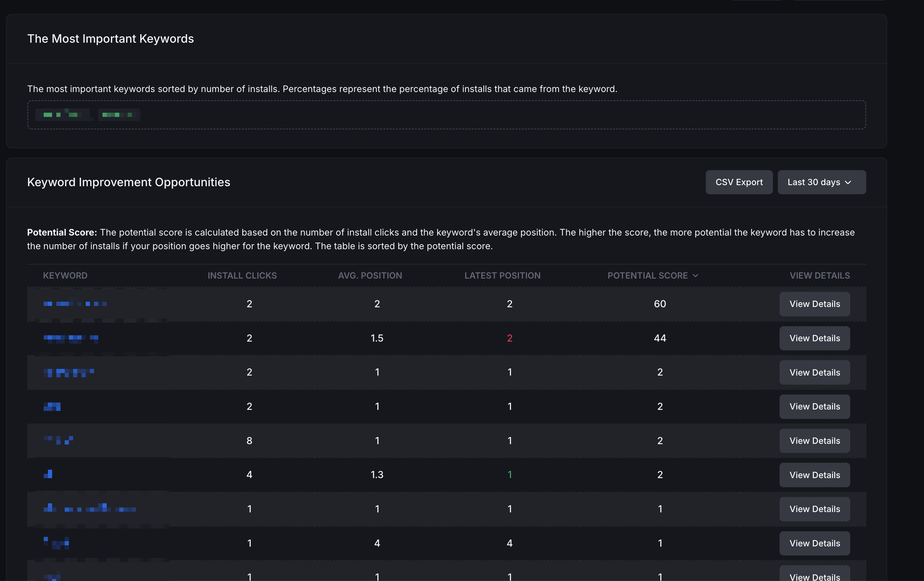
Task: Sort by Latest Position column header
Action: pos(502,275)
